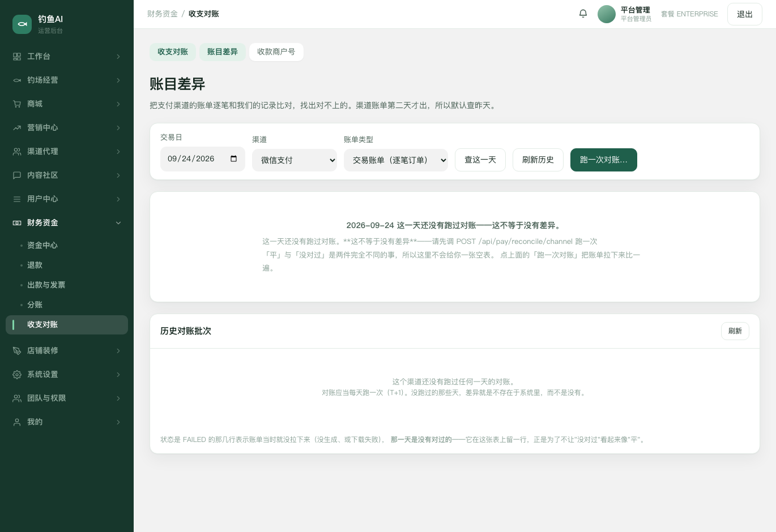Click the 团队与权限 users icon
776x532 pixels.
pos(17,398)
